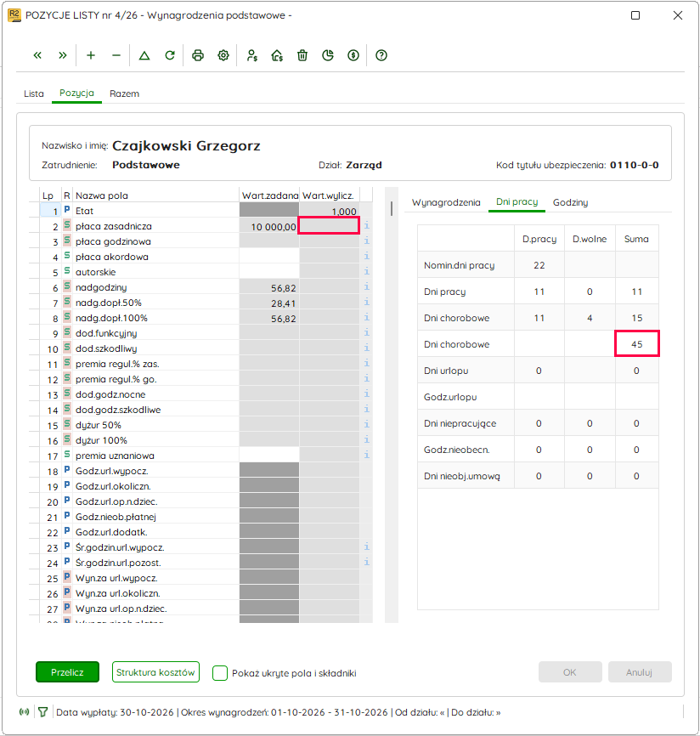Select the Dni pracy tab

[x=517, y=201]
